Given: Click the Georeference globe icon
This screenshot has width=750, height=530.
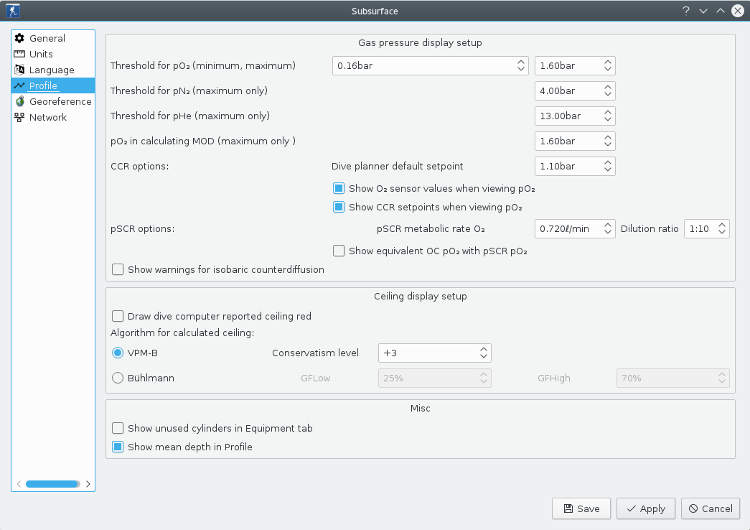Looking at the screenshot, I should (20, 101).
